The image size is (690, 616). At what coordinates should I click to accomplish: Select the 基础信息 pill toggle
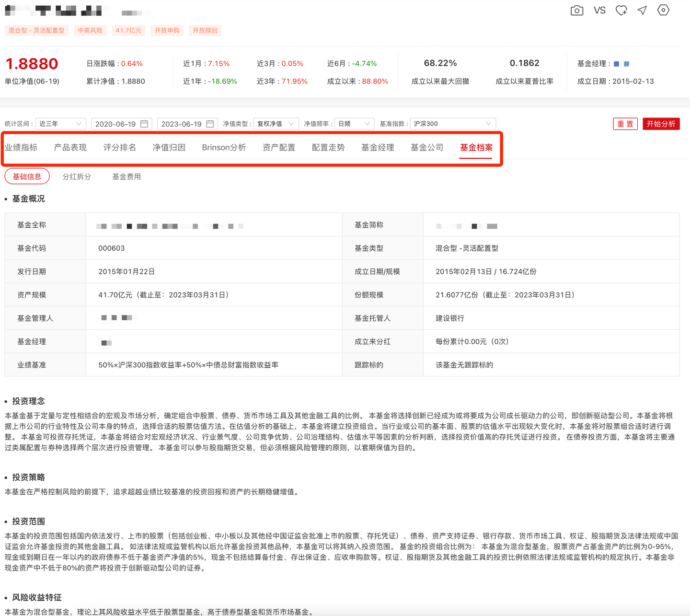point(27,176)
